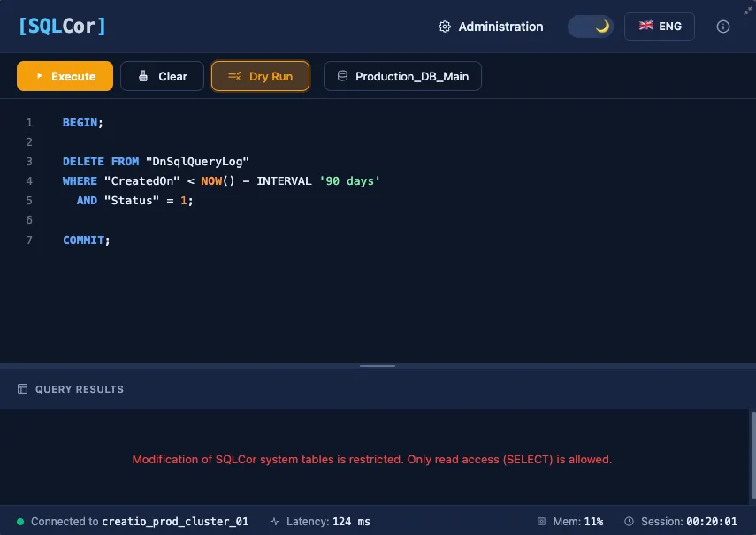756x535 pixels.
Task: Click the Administration gear icon
Action: [x=445, y=27]
